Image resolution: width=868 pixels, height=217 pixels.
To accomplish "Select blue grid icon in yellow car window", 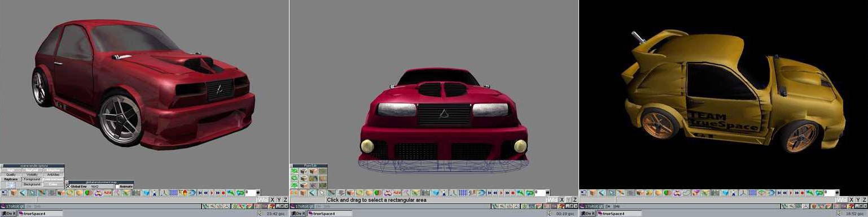I will tap(753, 193).
